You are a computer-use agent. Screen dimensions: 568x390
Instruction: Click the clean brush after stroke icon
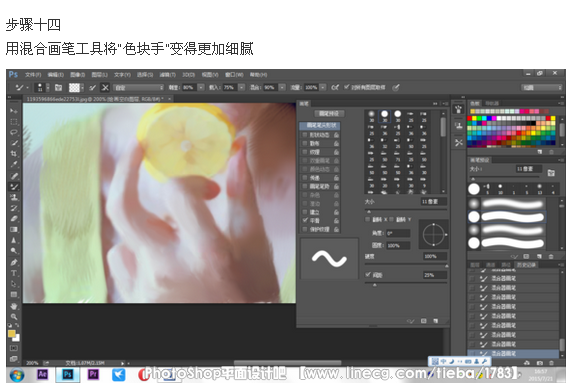coord(105,87)
